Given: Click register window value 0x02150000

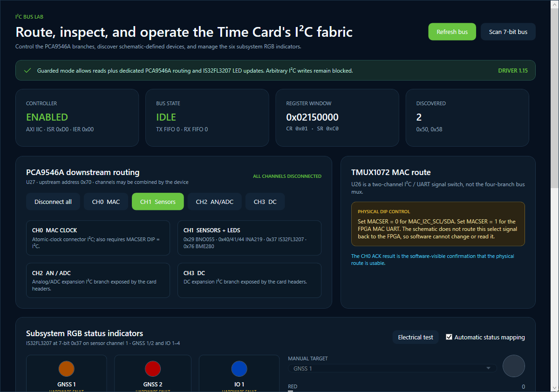Looking at the screenshot, I should pos(313,117).
